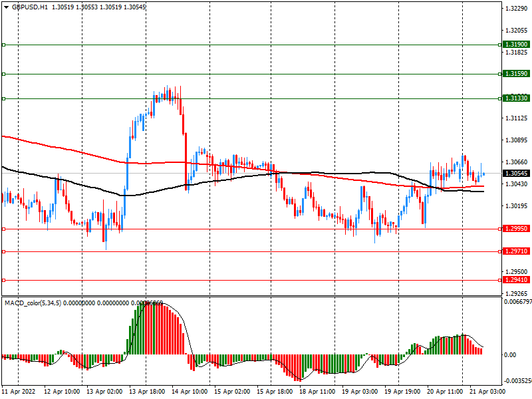Select the 1.31330 price tag on axis
532x399 pixels.
pos(516,98)
